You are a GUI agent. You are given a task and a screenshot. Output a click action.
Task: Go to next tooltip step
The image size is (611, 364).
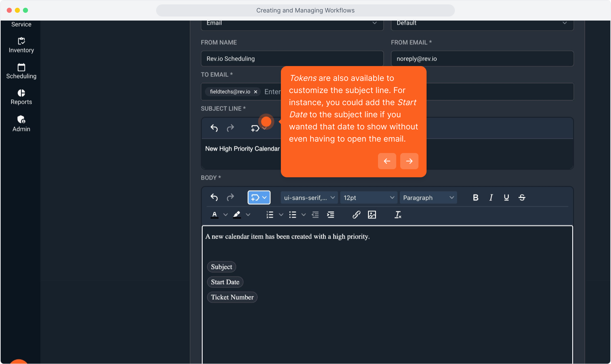tap(409, 161)
